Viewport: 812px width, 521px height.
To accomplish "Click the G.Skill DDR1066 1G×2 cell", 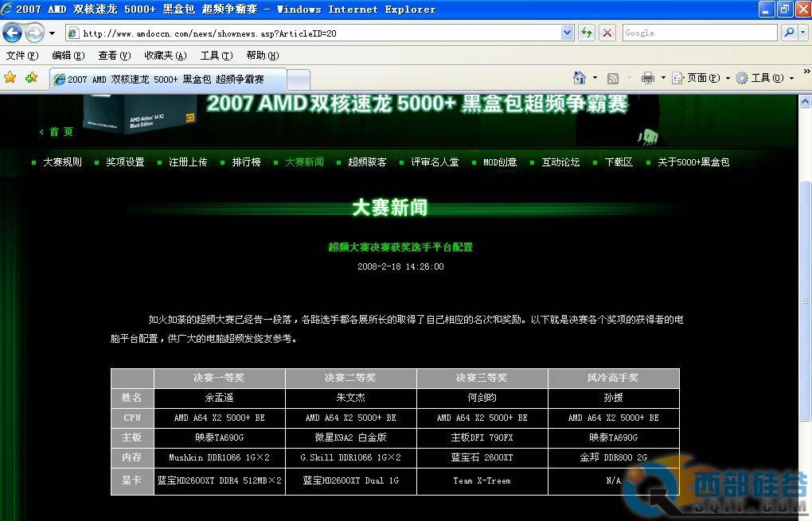I will click(x=350, y=457).
